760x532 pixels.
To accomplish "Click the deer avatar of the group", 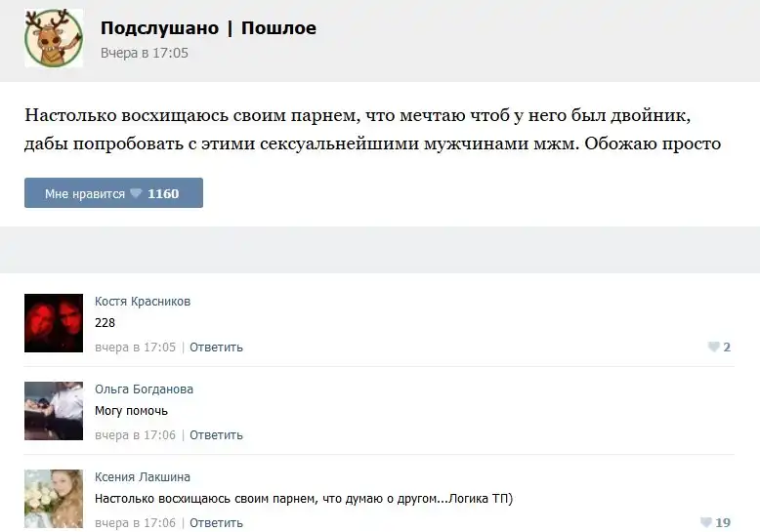I will pyautogui.click(x=54, y=38).
